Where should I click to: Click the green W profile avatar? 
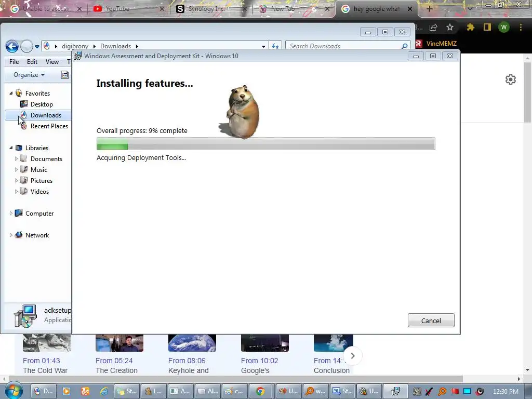(504, 27)
